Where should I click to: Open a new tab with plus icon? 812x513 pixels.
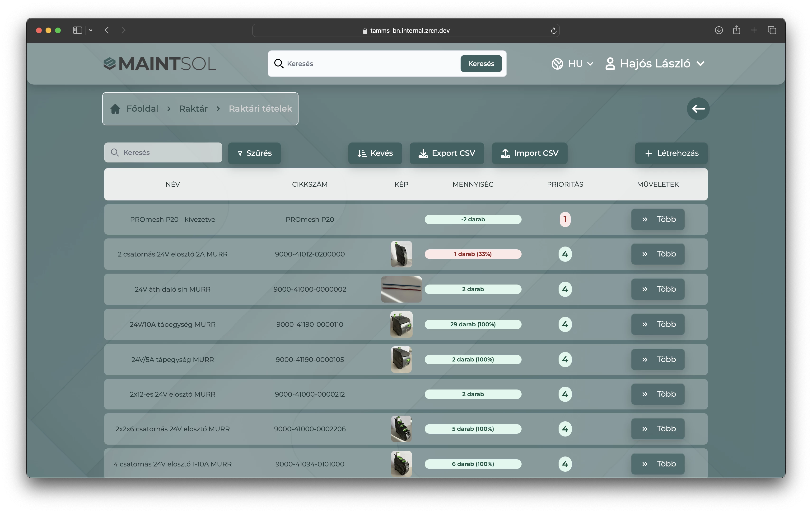(754, 30)
